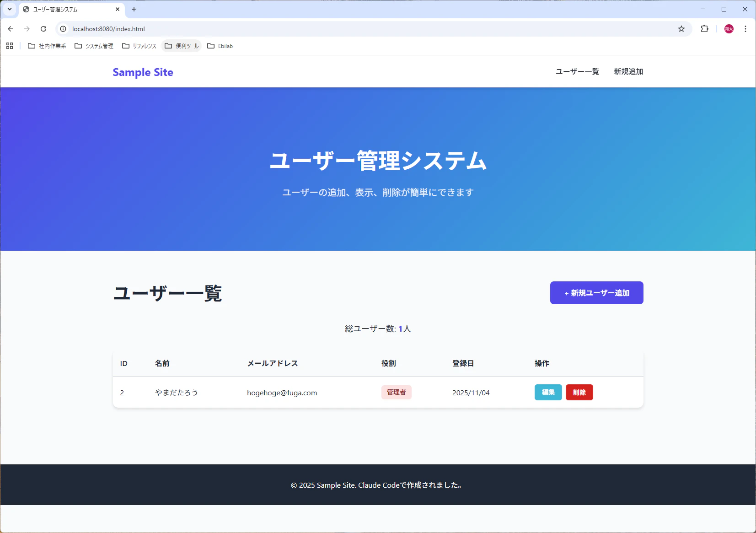
Task: Reload the current page
Action: (43, 29)
